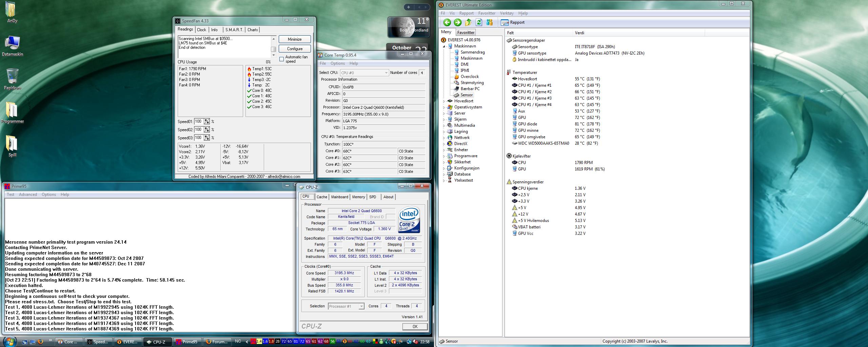Viewport: 868px width, 347px height.
Task: Select the Sikkerhet shield icon
Action: click(x=450, y=162)
